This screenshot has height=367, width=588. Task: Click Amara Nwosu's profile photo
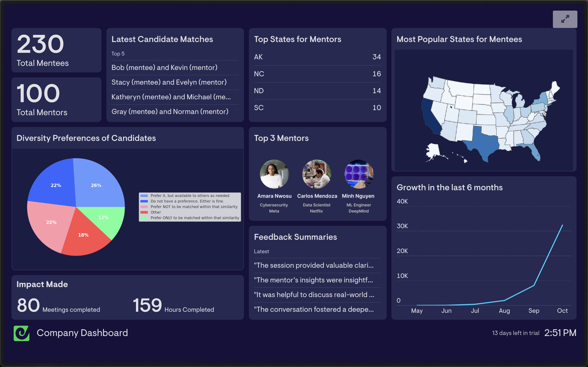274,174
